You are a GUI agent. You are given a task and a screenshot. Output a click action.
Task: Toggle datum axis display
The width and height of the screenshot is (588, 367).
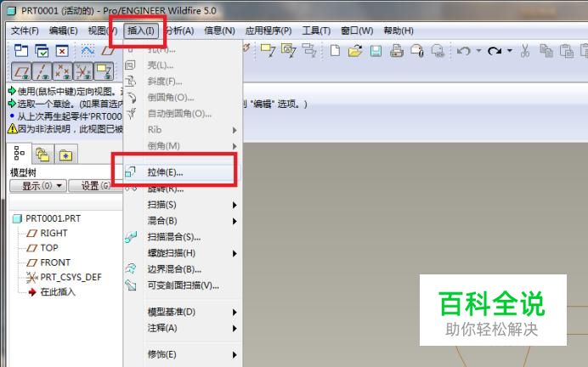pos(42,71)
